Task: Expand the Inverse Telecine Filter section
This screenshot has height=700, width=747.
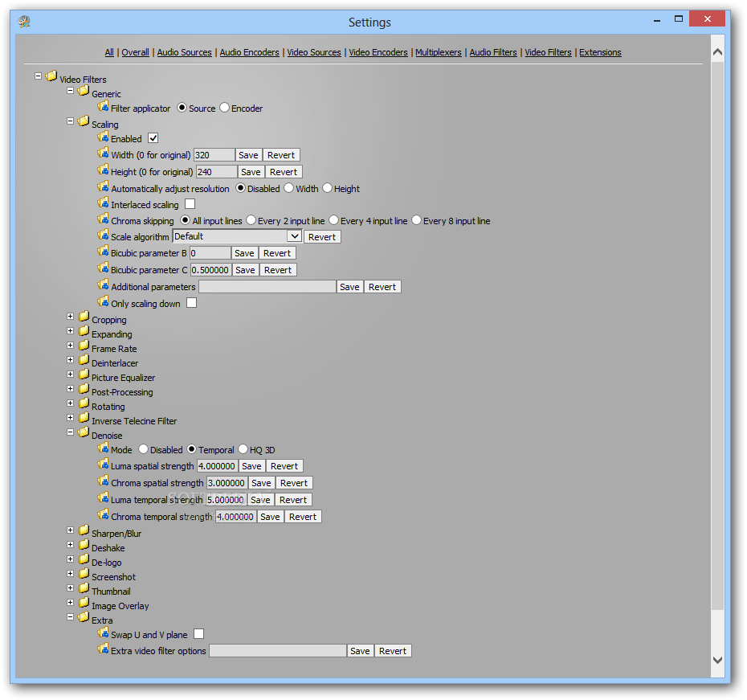Action: (70, 417)
